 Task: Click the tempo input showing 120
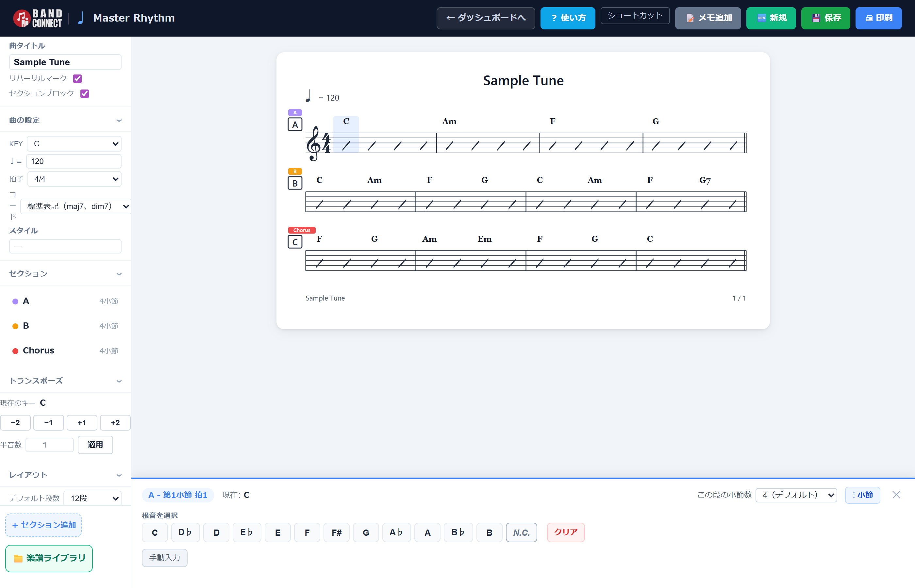click(x=74, y=161)
